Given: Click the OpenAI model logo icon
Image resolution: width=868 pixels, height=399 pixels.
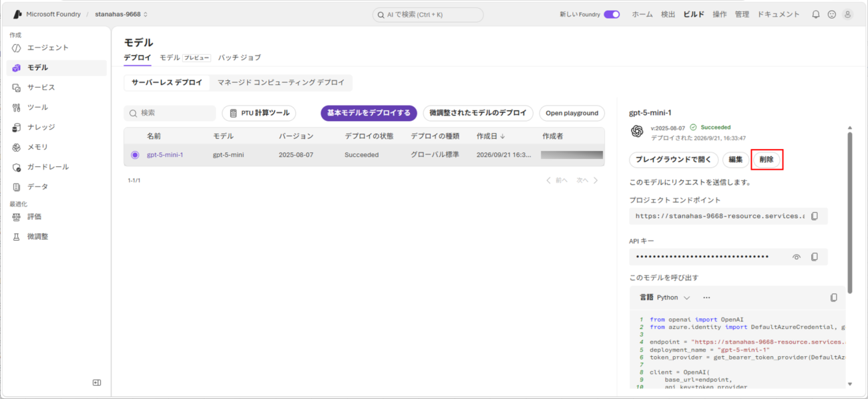Looking at the screenshot, I should coord(637,132).
